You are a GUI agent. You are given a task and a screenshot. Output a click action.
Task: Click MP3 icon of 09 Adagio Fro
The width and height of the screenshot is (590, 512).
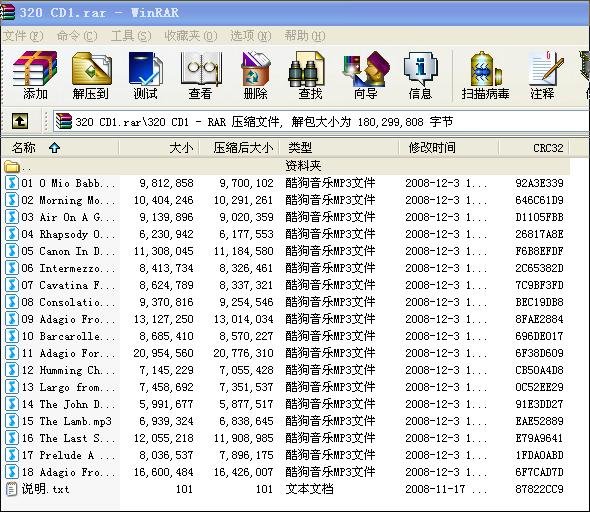(12, 319)
